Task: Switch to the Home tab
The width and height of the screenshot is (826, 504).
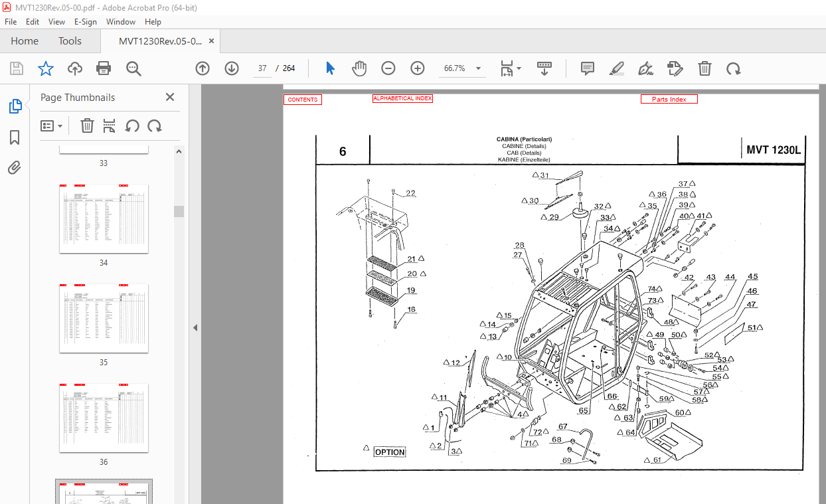Action: pos(25,41)
